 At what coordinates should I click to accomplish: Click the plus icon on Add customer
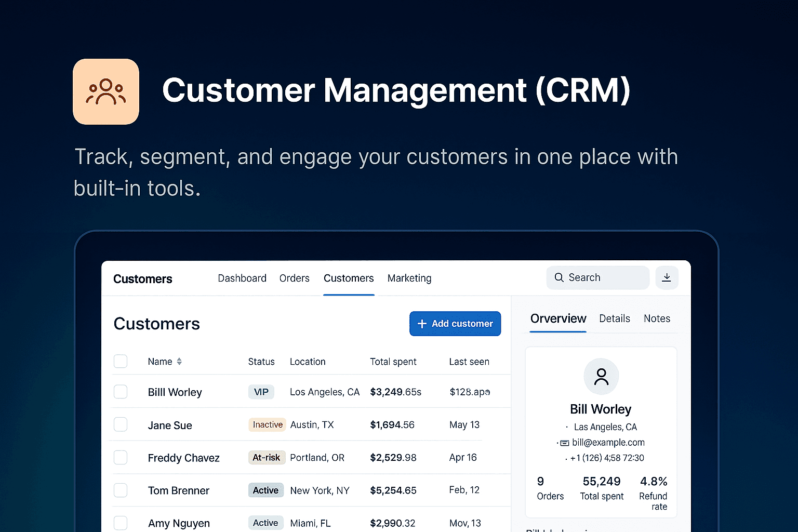click(422, 324)
